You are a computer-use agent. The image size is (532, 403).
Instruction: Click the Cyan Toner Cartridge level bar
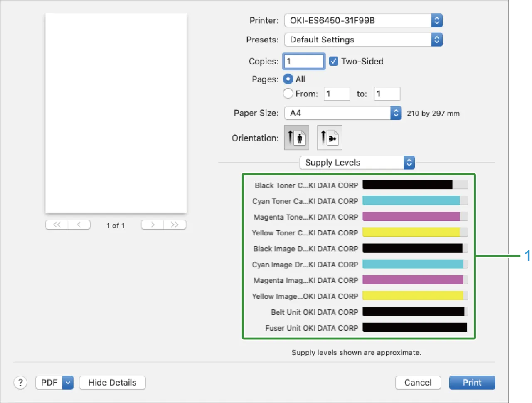[x=415, y=201]
